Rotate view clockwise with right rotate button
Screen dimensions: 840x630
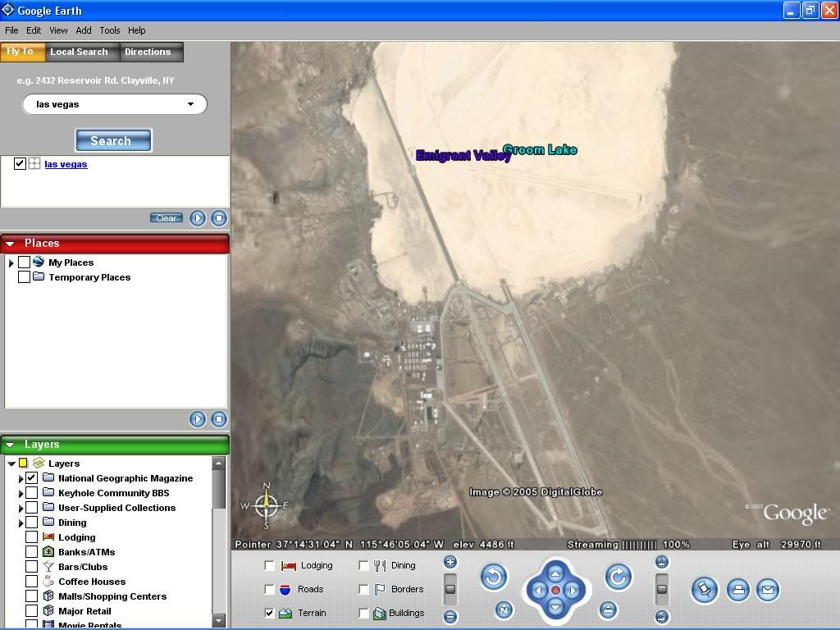coord(619,577)
